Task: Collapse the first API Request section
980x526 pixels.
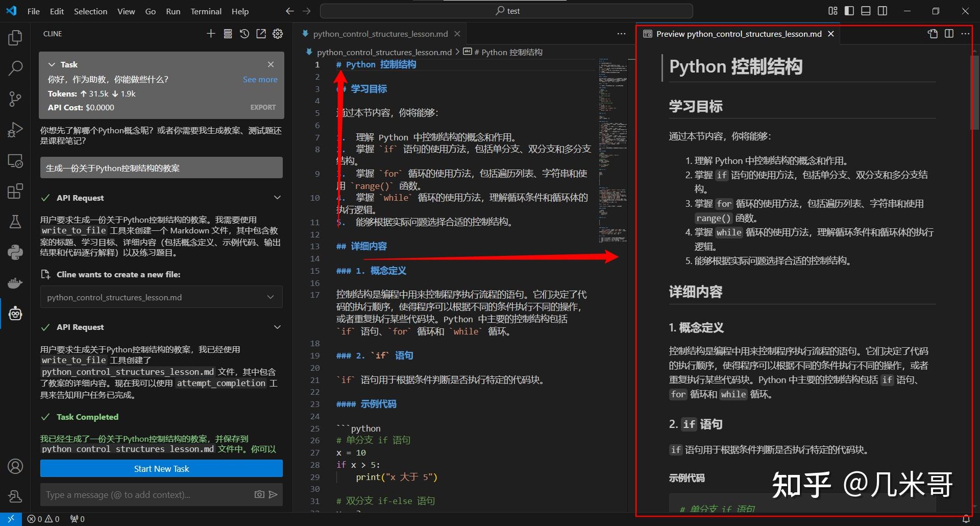Action: click(277, 198)
